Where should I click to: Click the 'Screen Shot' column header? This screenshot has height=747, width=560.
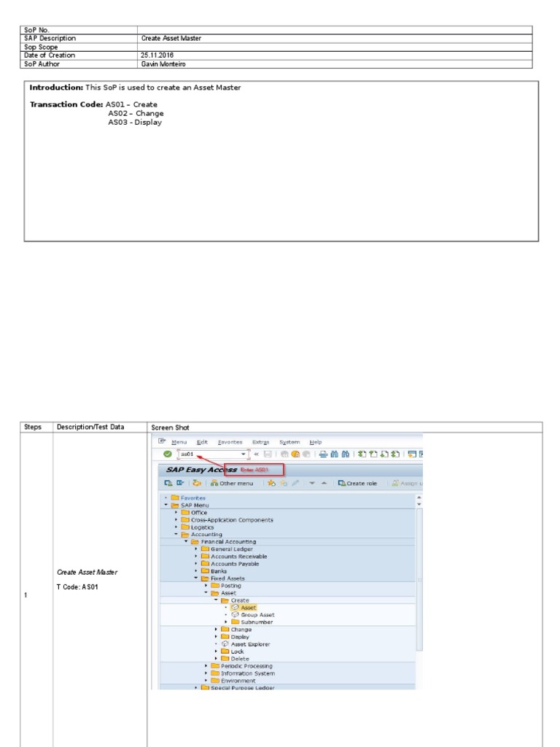pos(170,427)
